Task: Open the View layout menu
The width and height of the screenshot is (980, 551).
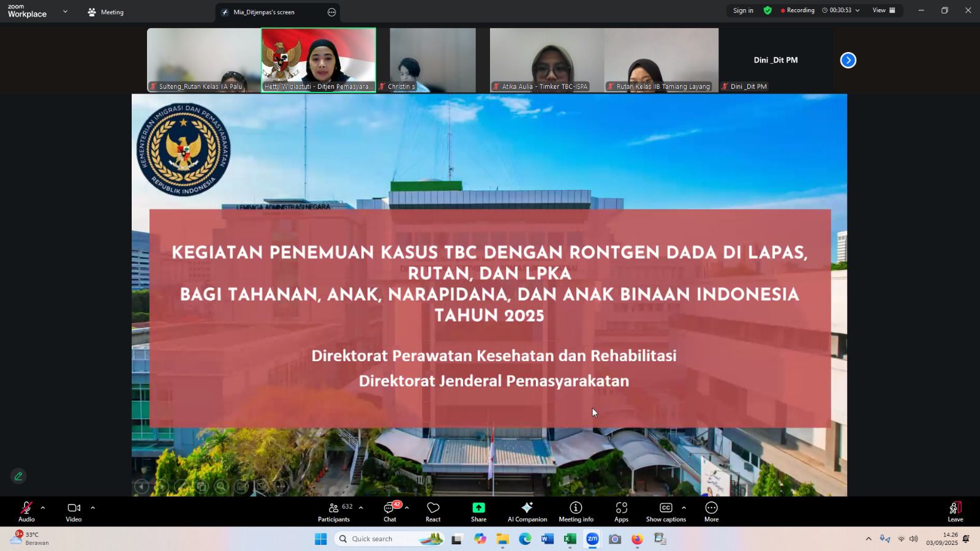Action: coord(883,10)
